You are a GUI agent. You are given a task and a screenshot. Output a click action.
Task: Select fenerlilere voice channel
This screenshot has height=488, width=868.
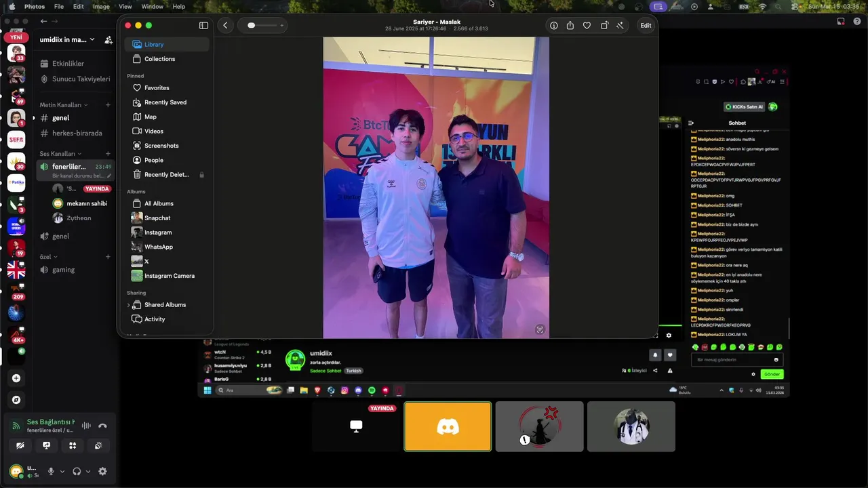coord(75,170)
